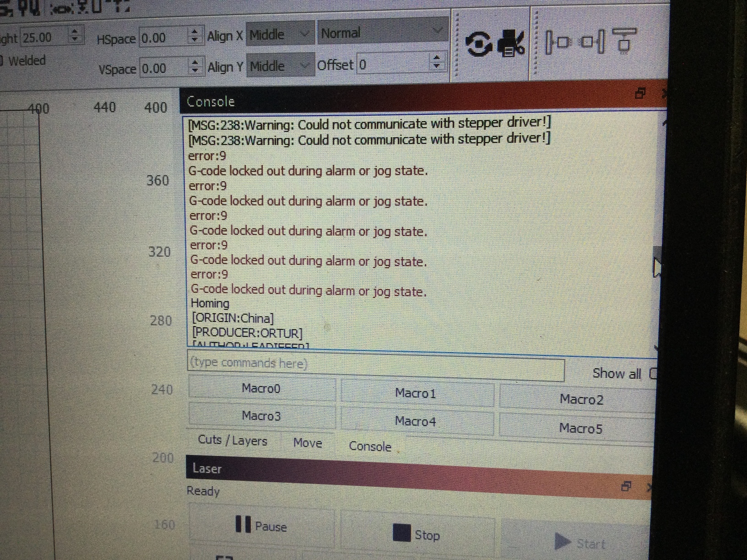747x560 pixels.
Task: Open the Align X Middle dropdown
Action: pyautogui.click(x=280, y=34)
